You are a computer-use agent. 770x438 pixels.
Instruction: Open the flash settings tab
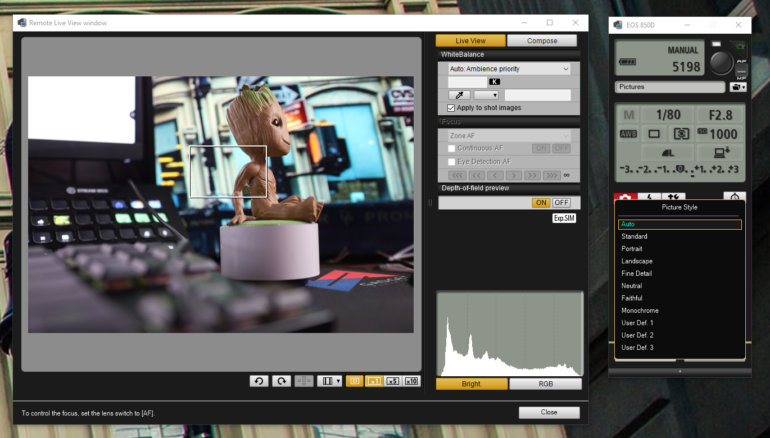pyautogui.click(x=649, y=197)
